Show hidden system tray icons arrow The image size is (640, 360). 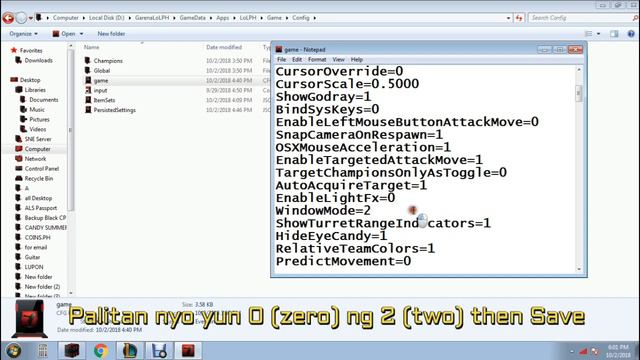[x=571, y=351]
